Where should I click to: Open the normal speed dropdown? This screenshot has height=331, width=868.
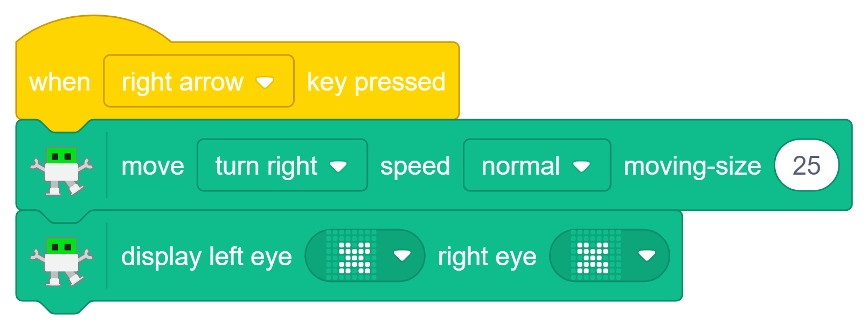coord(537,165)
